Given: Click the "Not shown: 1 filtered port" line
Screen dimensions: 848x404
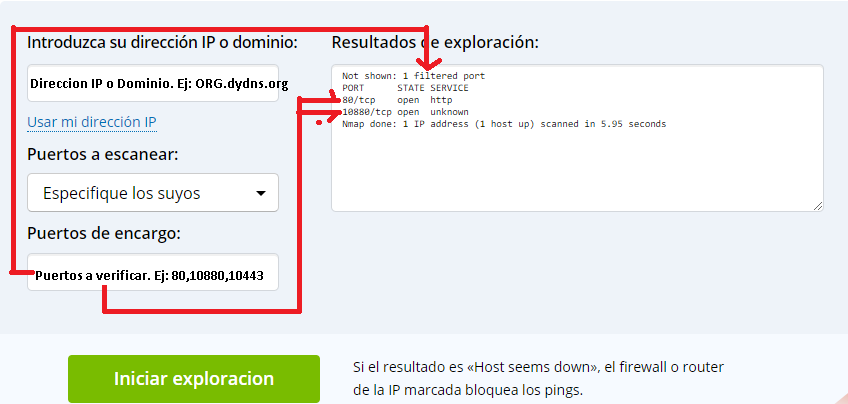Looking at the screenshot, I should pyautogui.click(x=413, y=76).
